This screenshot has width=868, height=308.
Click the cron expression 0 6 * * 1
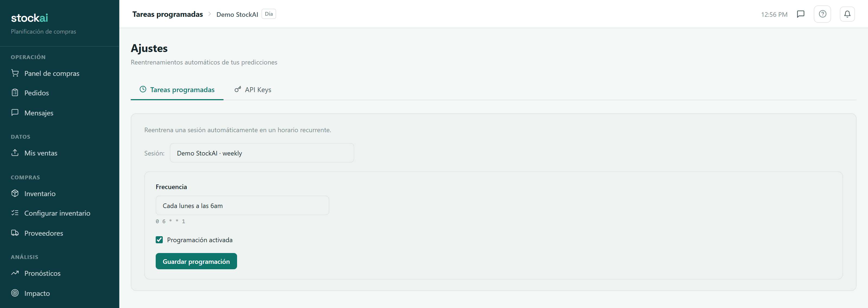coord(170,221)
